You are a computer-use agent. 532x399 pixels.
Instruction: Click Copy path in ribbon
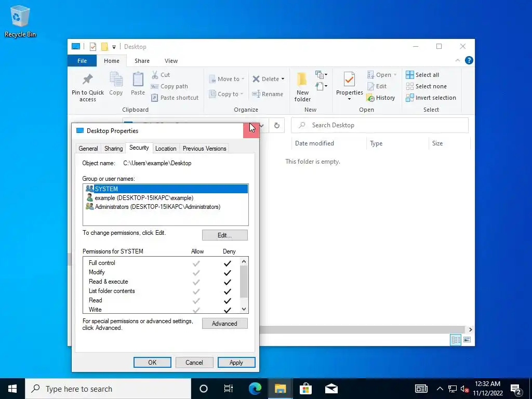[170, 86]
